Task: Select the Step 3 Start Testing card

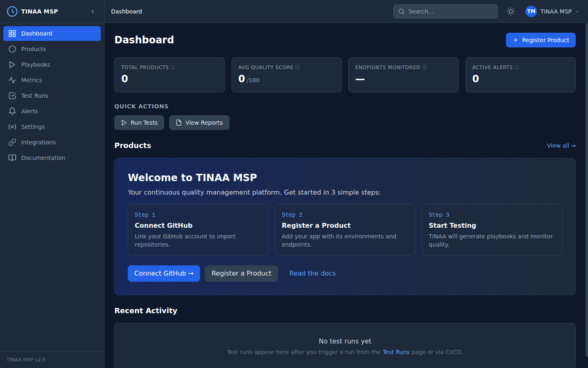Action: point(492,230)
